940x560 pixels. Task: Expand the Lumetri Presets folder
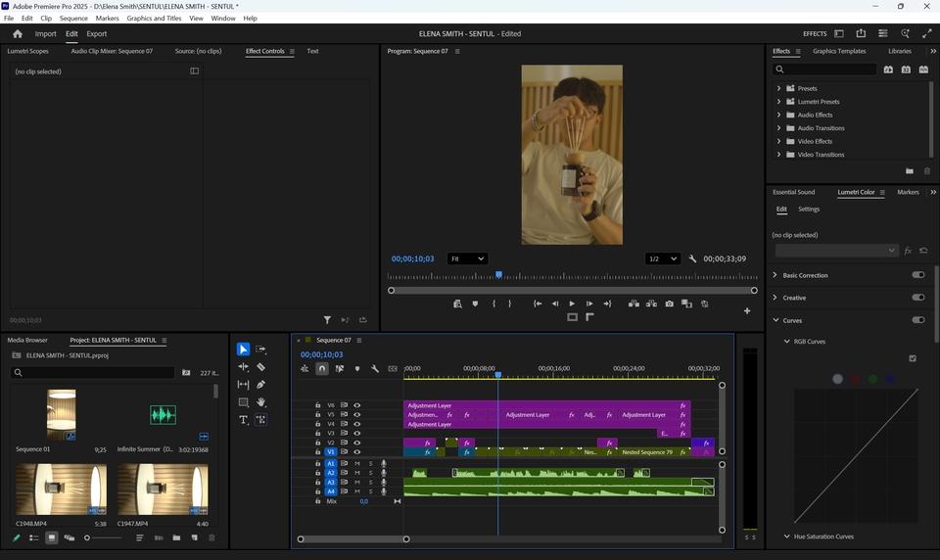778,102
